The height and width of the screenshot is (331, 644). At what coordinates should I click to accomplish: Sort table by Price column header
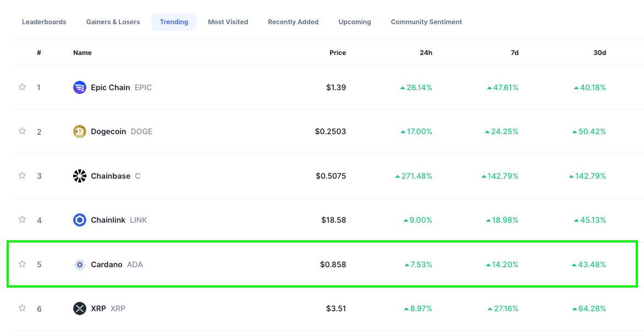tap(338, 53)
